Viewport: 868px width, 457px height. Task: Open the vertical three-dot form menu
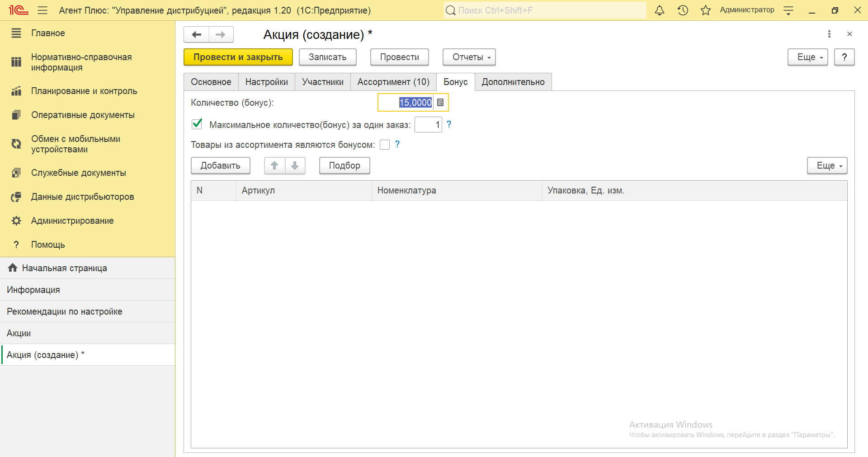(829, 34)
